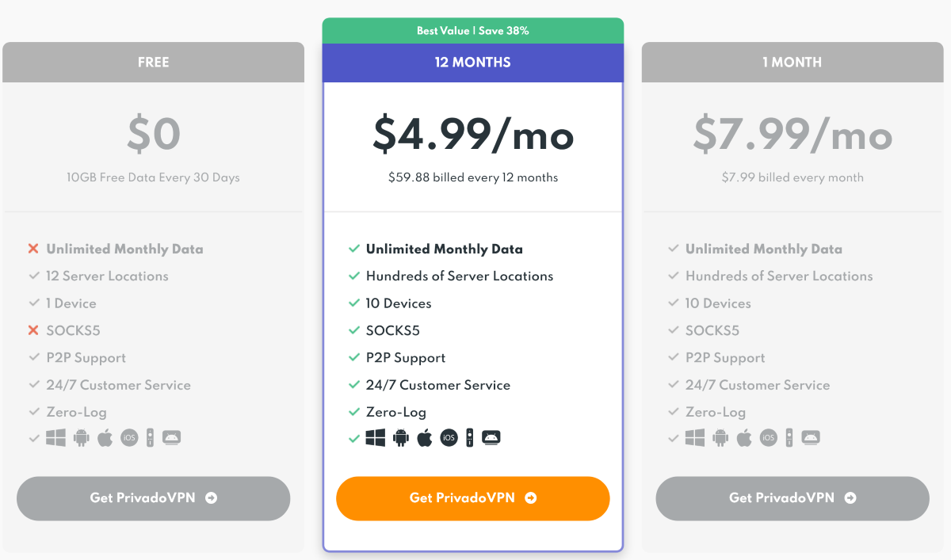Click red X beside Unlimited Monthly Data in Free plan
Viewport: 951px width, 560px height.
click(x=33, y=249)
